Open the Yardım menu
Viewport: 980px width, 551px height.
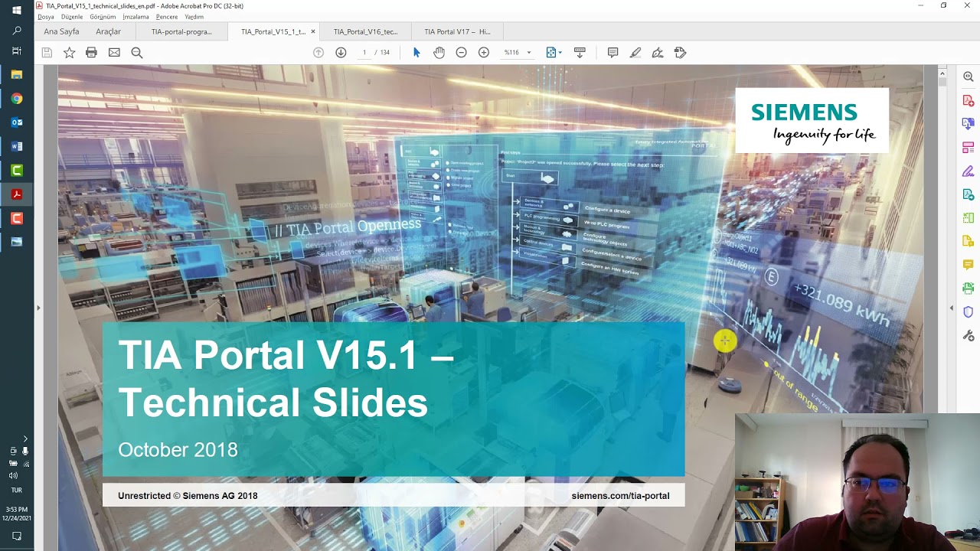coord(194,17)
